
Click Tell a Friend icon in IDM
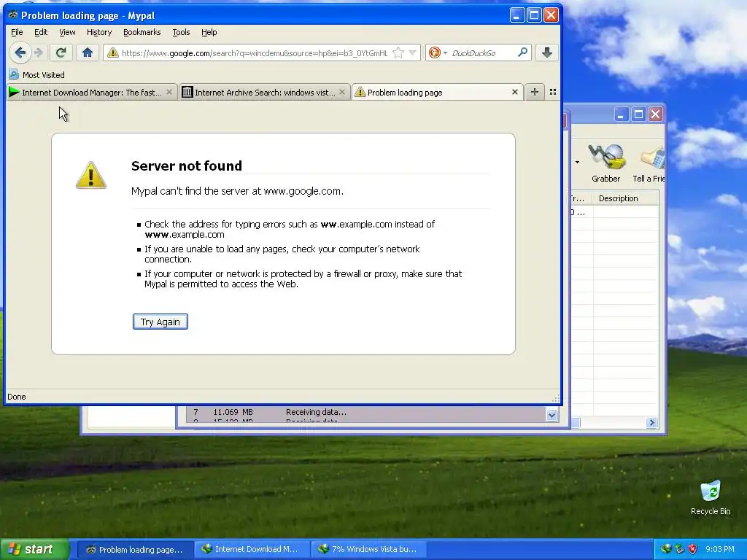pos(649,163)
